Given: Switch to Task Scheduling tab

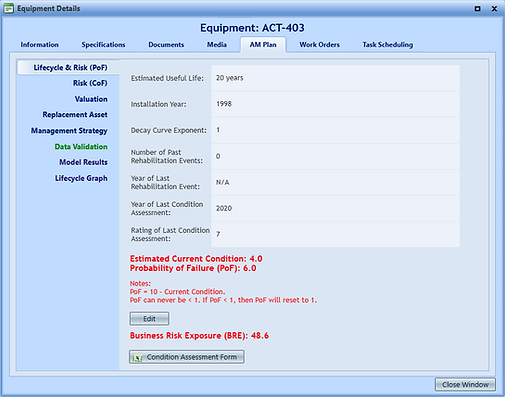Looking at the screenshot, I should pyautogui.click(x=388, y=45).
